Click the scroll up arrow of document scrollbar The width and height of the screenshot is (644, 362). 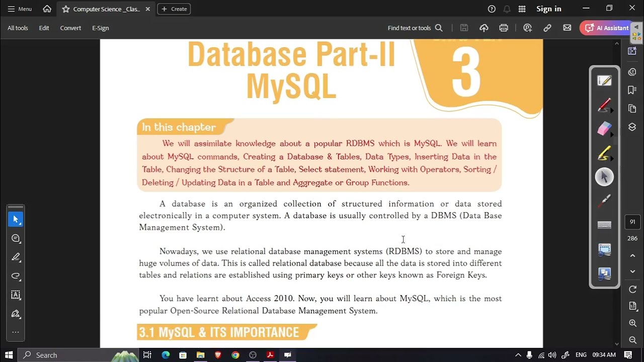point(617,44)
